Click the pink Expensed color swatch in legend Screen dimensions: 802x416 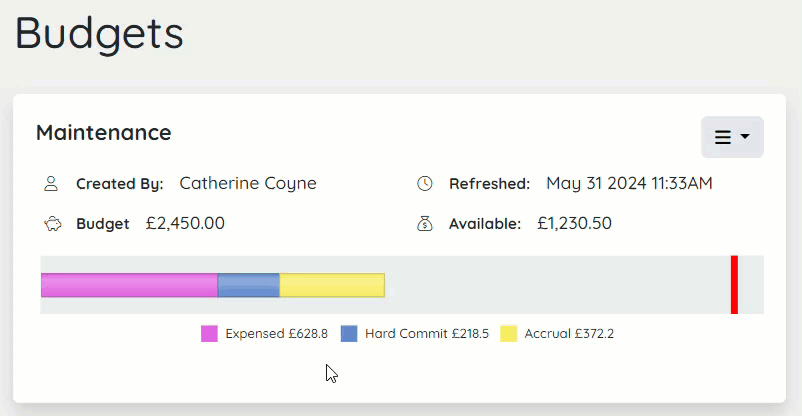(x=209, y=334)
